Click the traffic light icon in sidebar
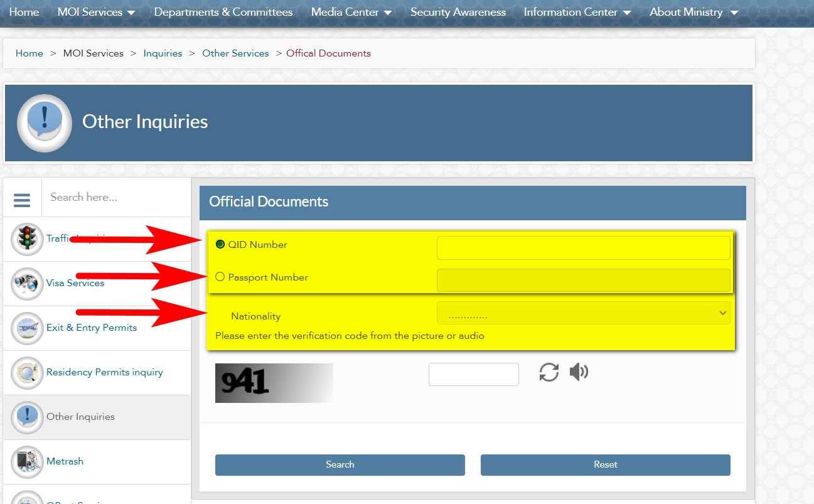 point(27,239)
